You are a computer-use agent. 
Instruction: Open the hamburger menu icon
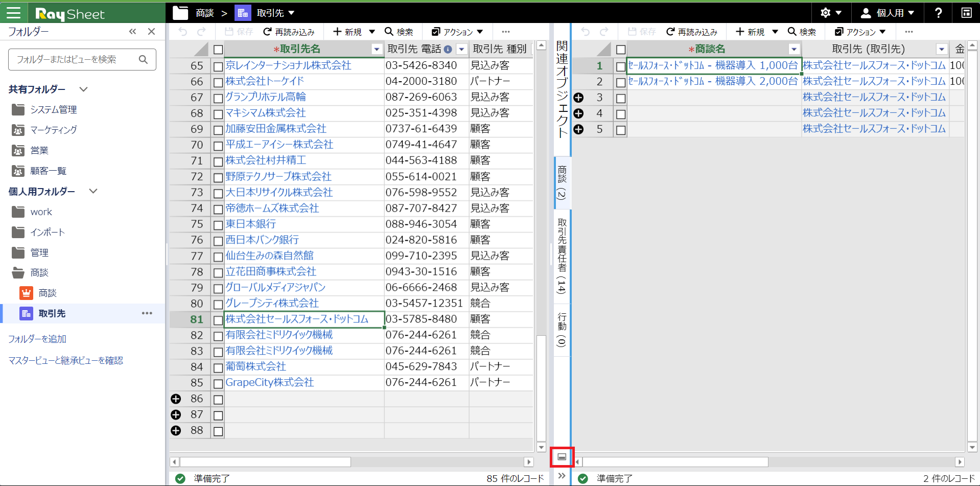coord(14,13)
